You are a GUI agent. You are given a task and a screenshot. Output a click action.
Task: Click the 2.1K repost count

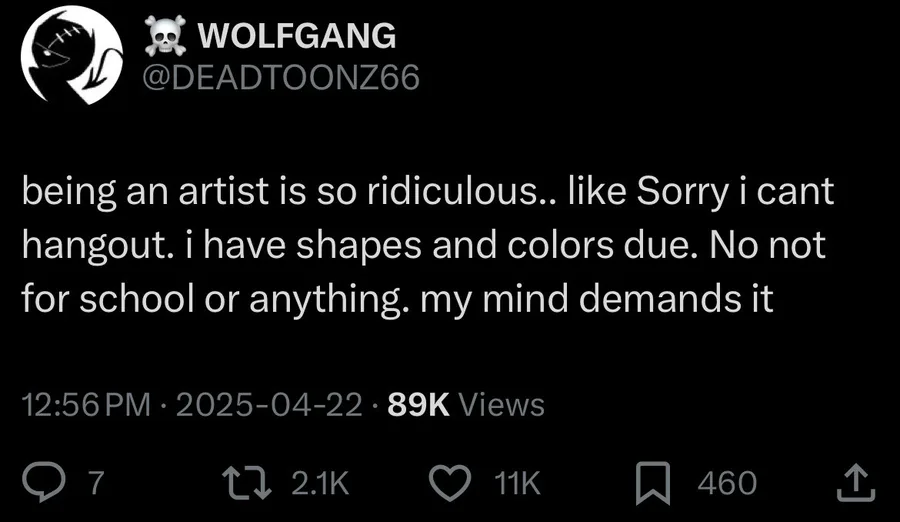pyautogui.click(x=320, y=484)
